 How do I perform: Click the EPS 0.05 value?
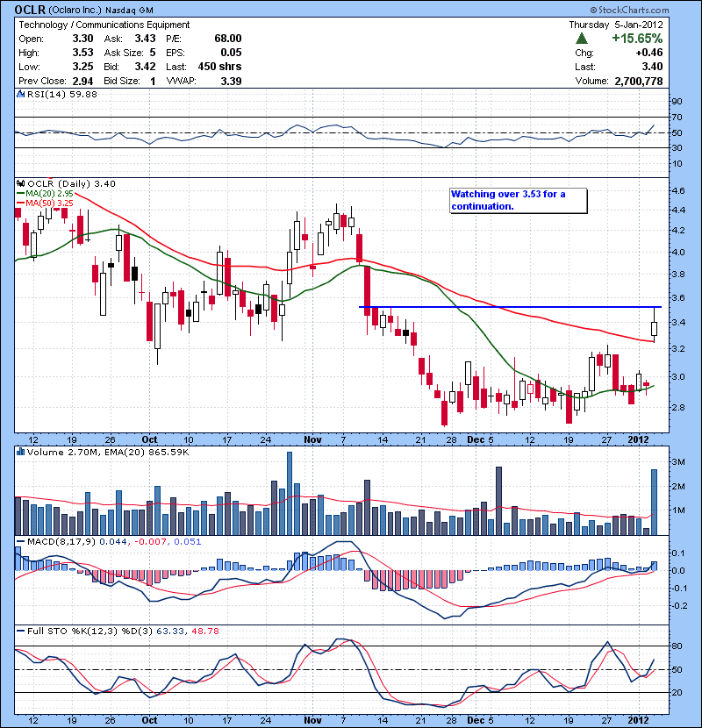pos(231,53)
